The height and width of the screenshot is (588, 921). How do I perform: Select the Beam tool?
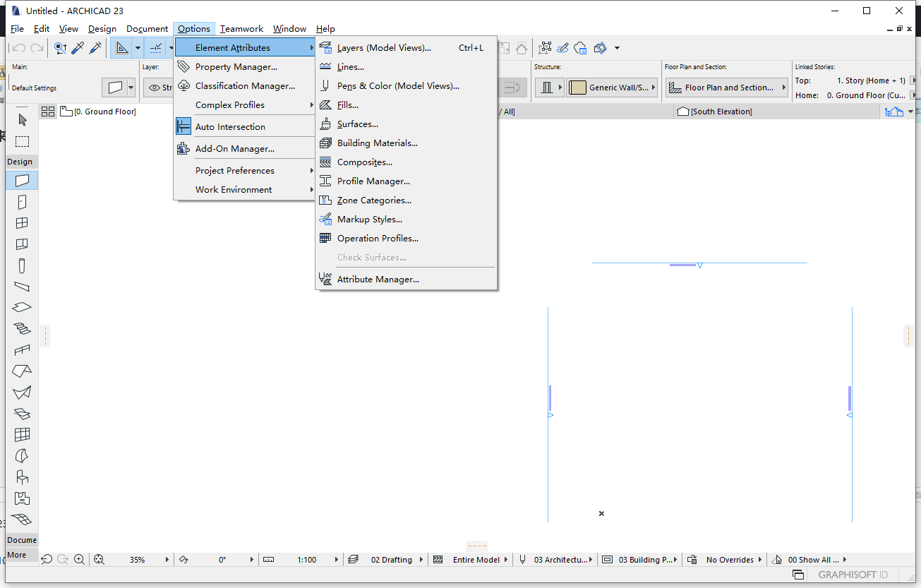tap(22, 287)
